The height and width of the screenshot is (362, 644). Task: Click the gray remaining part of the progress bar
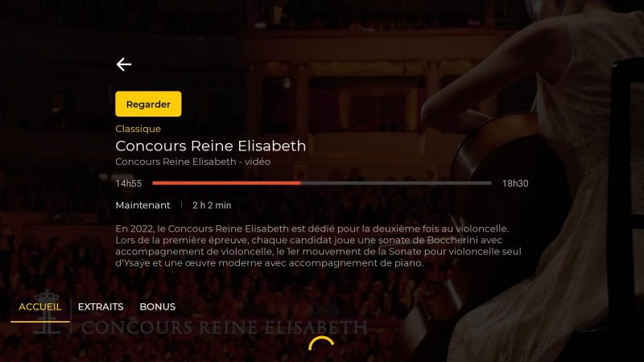click(x=396, y=183)
